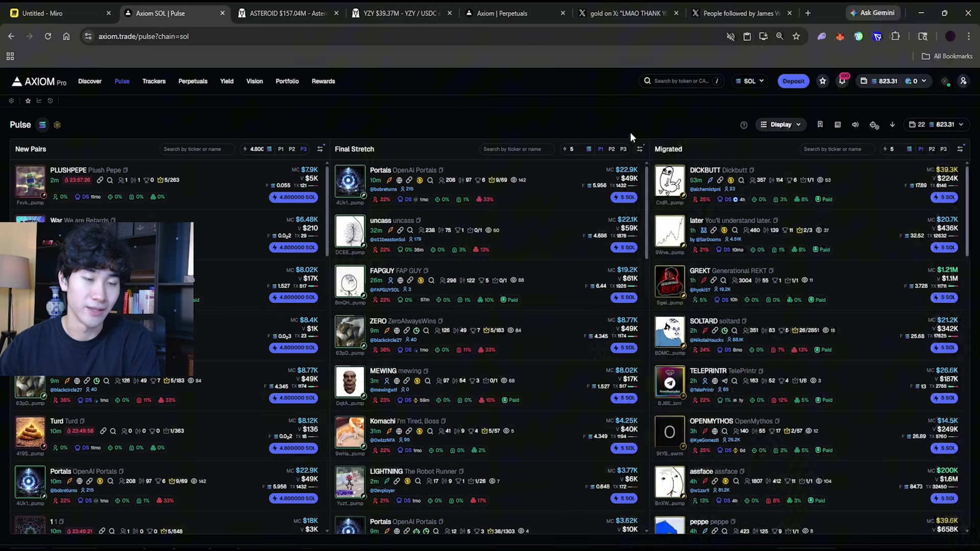The width and height of the screenshot is (980, 551).
Task: Click the magnifier icon in the PLUSHPEPE row
Action: (x=110, y=180)
